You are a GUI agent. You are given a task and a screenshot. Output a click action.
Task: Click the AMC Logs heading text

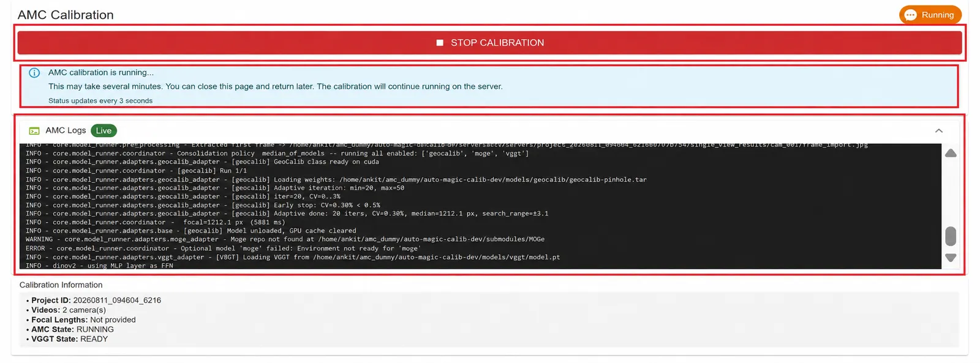pos(66,130)
